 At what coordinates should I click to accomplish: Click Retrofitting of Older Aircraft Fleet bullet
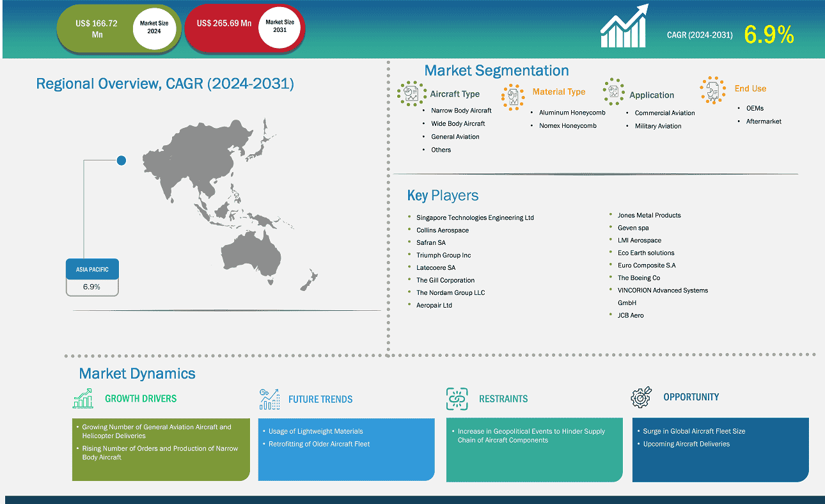point(319,444)
